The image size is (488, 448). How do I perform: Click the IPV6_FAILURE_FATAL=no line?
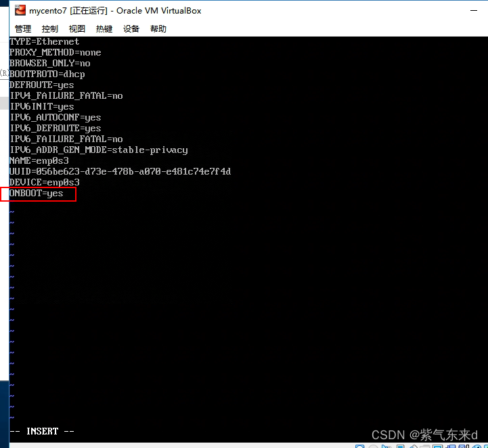click(66, 139)
